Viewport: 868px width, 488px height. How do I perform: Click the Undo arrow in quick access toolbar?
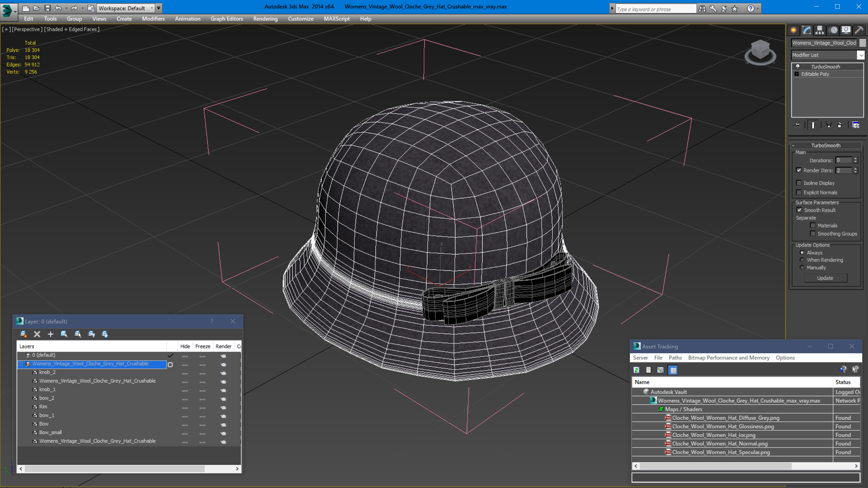[58, 8]
